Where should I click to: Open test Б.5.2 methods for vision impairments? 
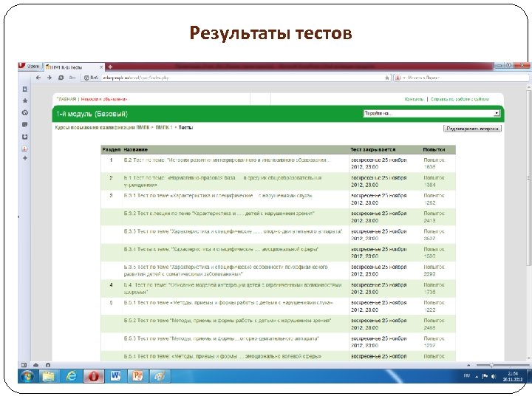pyautogui.click(x=228, y=320)
